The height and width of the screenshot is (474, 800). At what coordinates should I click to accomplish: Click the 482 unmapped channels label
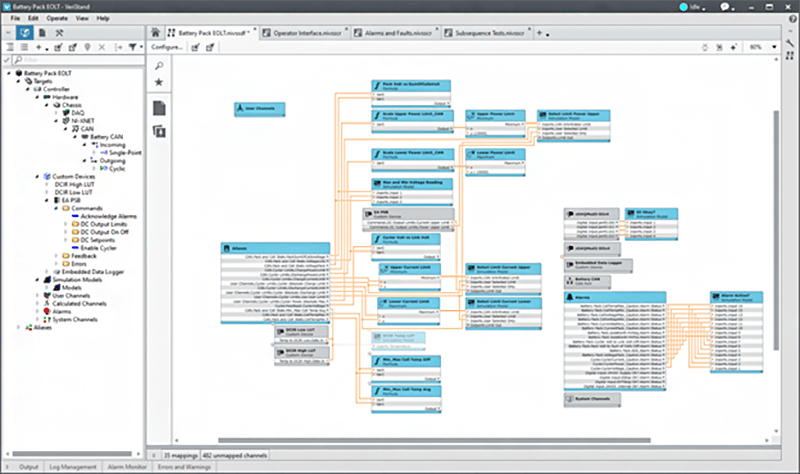(235, 455)
